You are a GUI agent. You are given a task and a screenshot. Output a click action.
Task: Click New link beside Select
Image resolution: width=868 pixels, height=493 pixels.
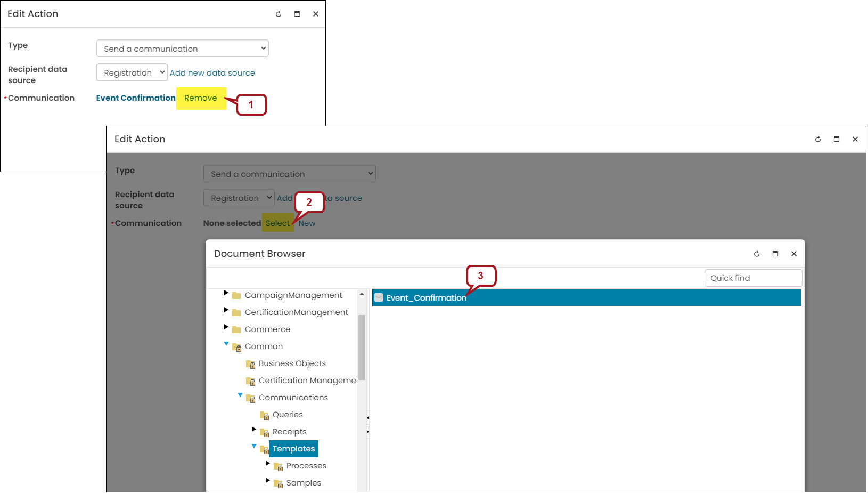(307, 223)
